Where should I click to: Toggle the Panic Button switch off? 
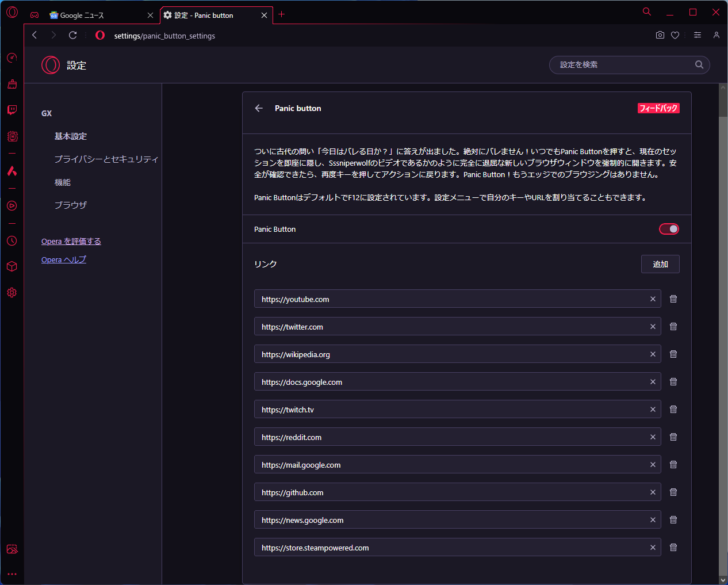(x=669, y=229)
